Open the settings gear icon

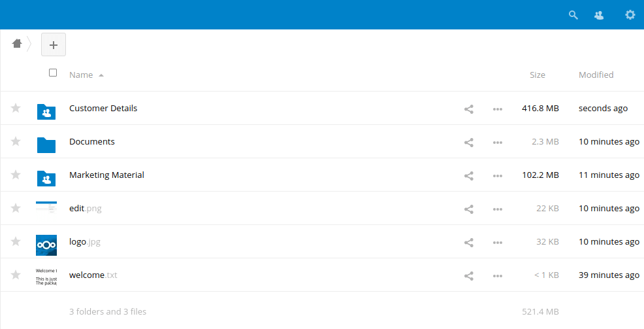coord(630,15)
